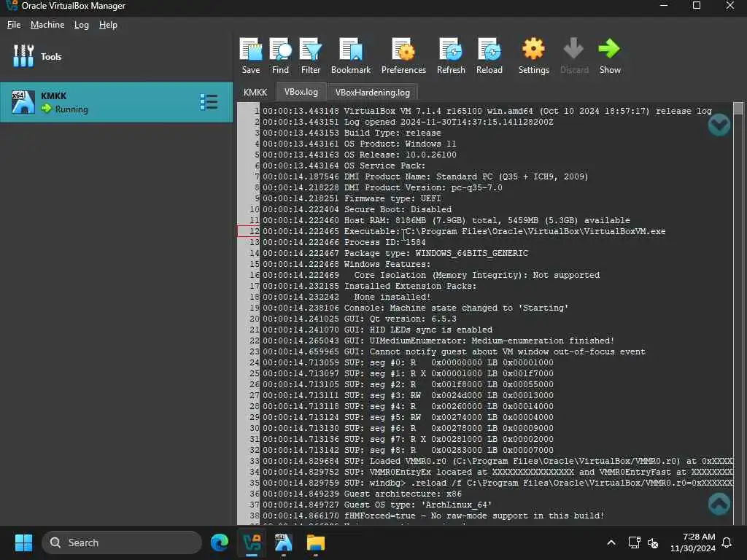This screenshot has height=560, width=747.
Task: Open the File menu
Action: 14,25
